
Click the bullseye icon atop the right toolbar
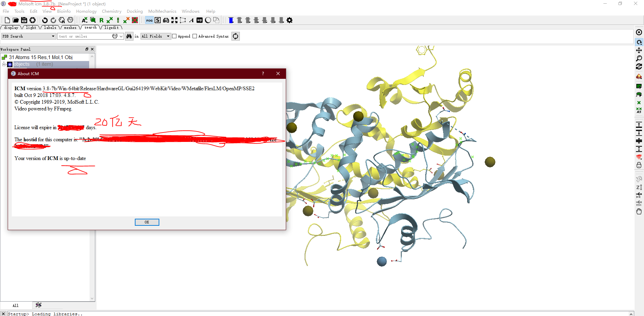point(639,32)
